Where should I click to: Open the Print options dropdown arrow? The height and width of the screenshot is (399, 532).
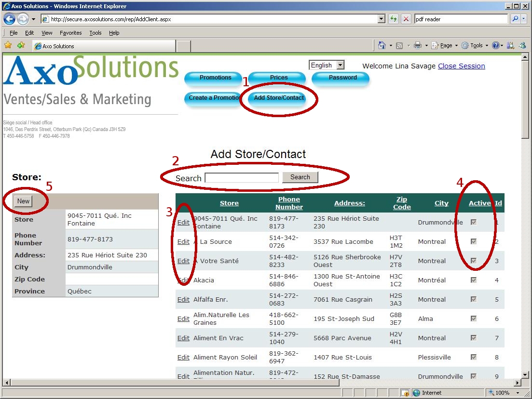coord(426,45)
